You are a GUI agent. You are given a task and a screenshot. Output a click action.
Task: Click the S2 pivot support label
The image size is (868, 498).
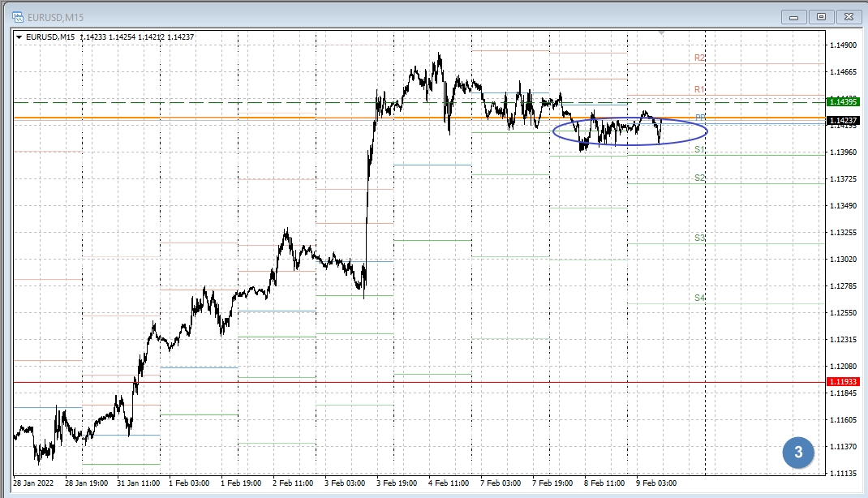click(699, 178)
